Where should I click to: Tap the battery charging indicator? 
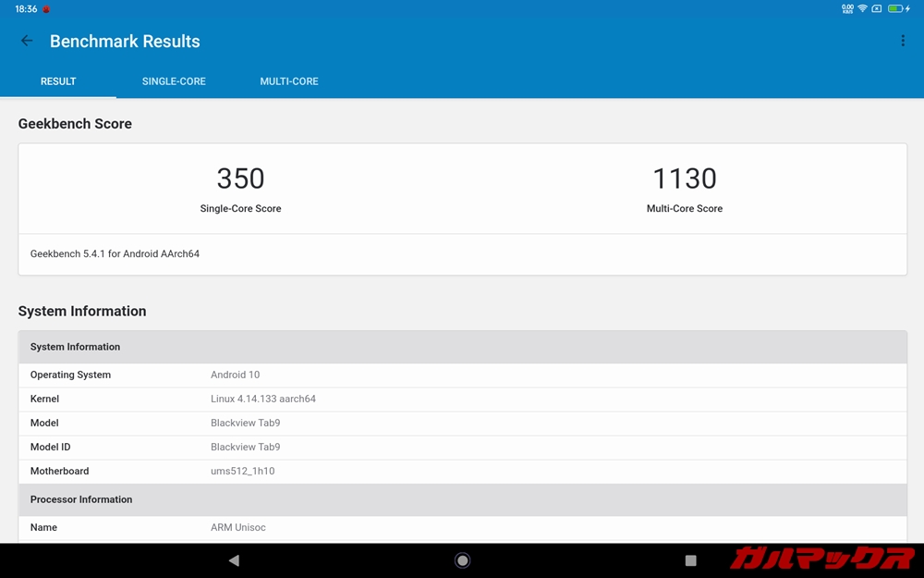[x=898, y=8]
